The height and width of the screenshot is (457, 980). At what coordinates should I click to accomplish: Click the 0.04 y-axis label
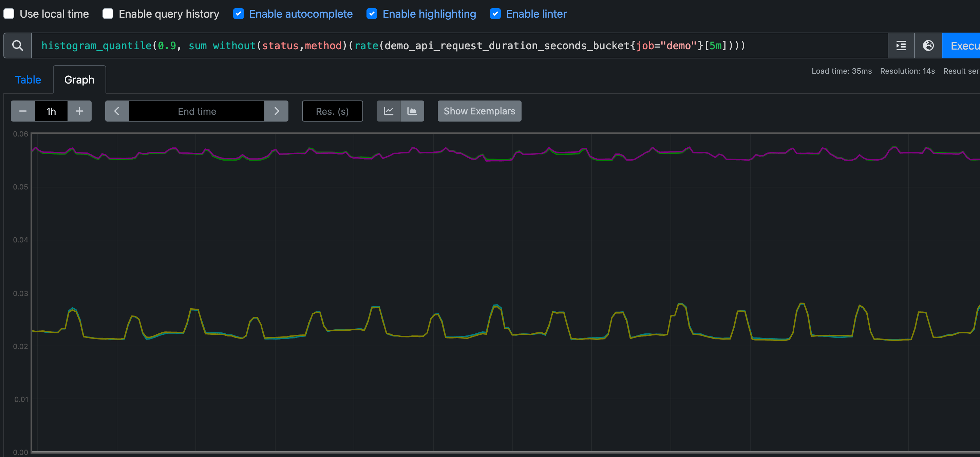point(21,240)
